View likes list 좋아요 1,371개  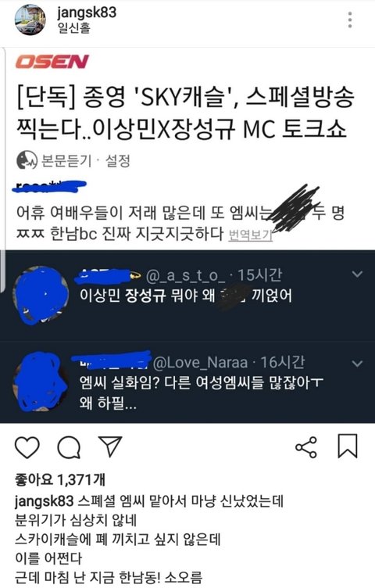[x=60, y=479]
